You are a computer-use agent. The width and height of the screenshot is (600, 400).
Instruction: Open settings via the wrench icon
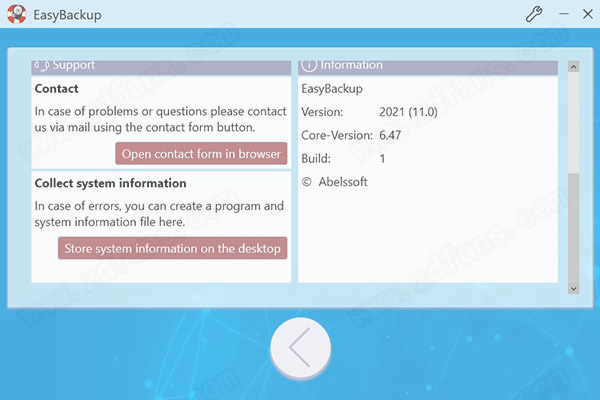tap(533, 14)
